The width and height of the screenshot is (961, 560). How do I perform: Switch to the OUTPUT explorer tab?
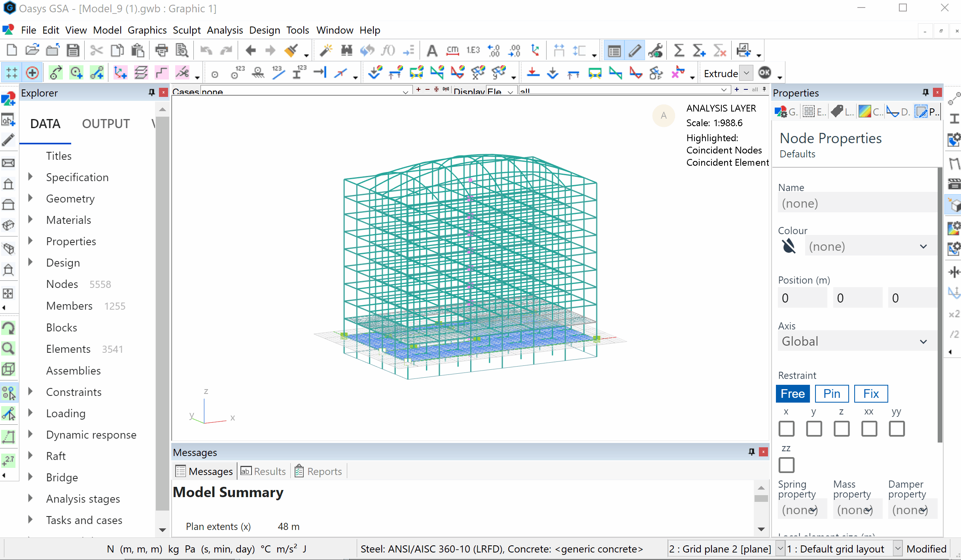click(x=106, y=124)
